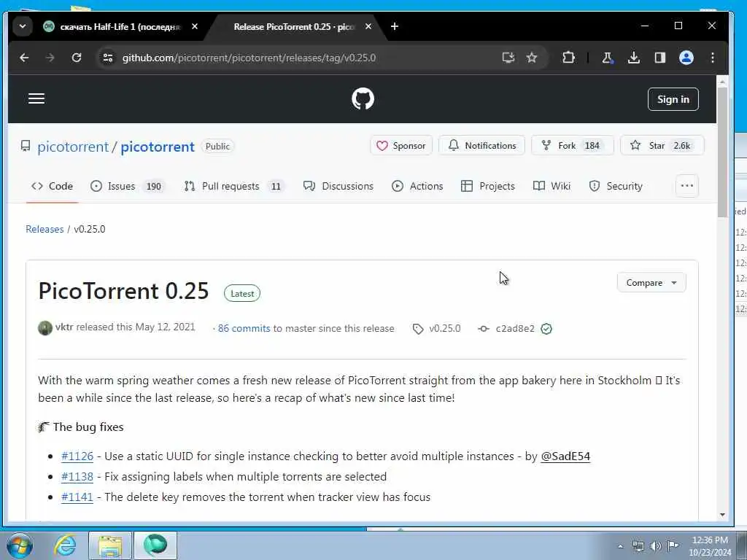Viewport: 747px width, 560px height.
Task: Show hidden tray icons arrow
Action: click(620, 546)
